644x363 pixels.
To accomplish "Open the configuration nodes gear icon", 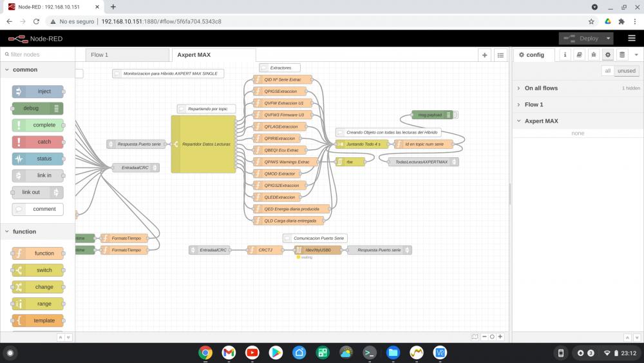I will [x=608, y=54].
